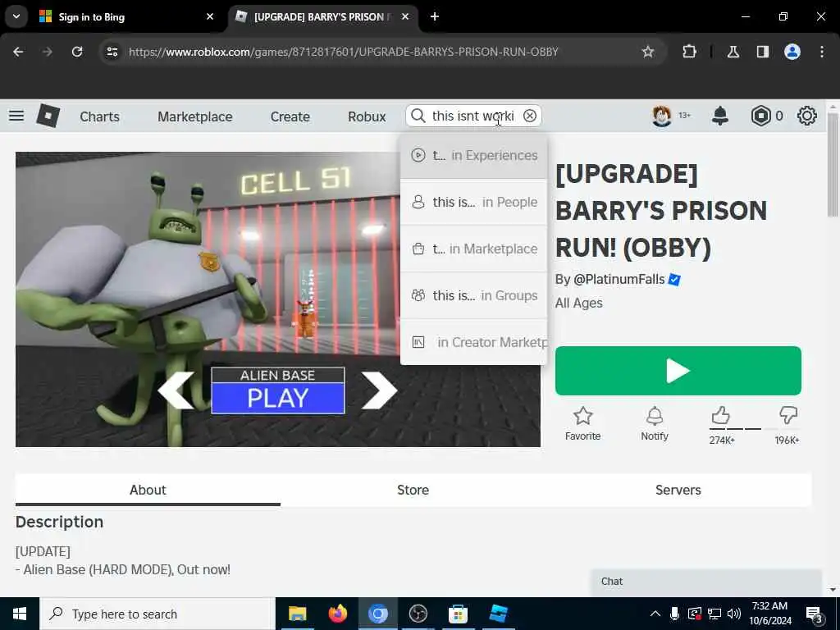
Task: Open Microsoft Store from the taskbar
Action: click(458, 614)
